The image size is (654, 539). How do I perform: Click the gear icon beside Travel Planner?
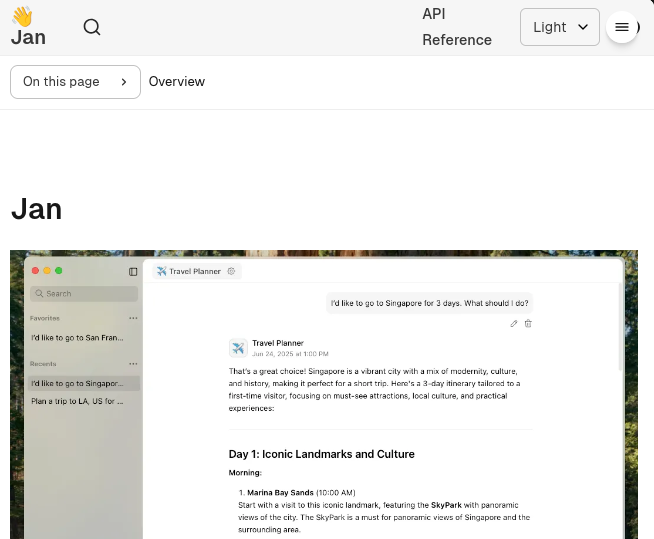point(231,271)
